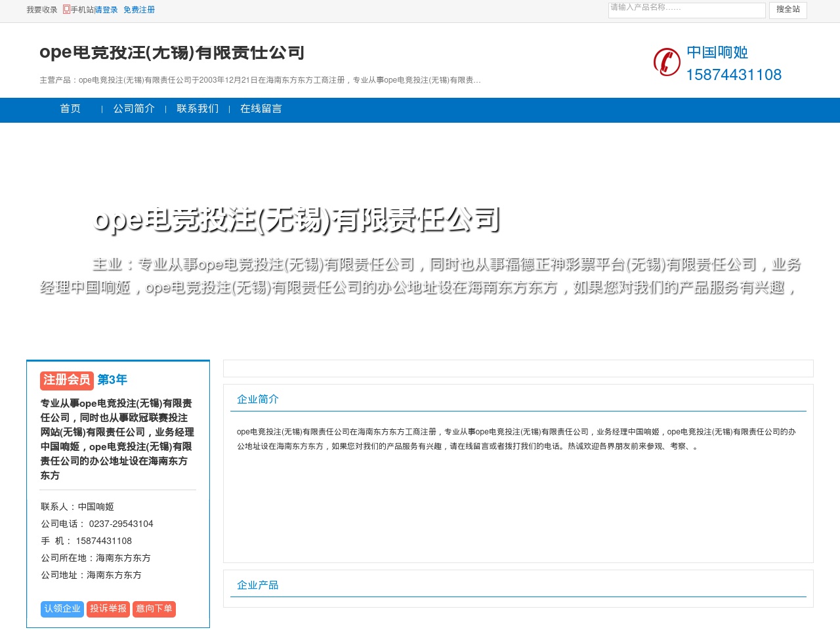
Task: Open the 在线留言 nav item
Action: point(261,109)
